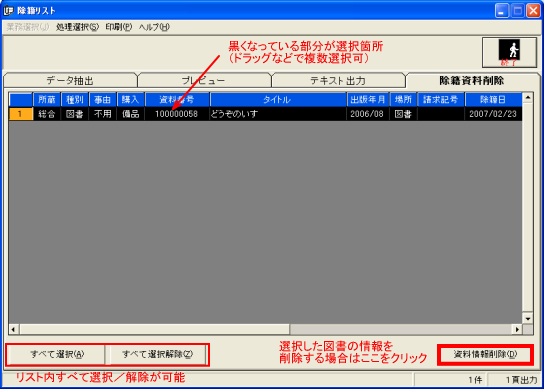The width and height of the screenshot is (544, 389).
Task: Click the タイトル column header
Action: (278, 100)
